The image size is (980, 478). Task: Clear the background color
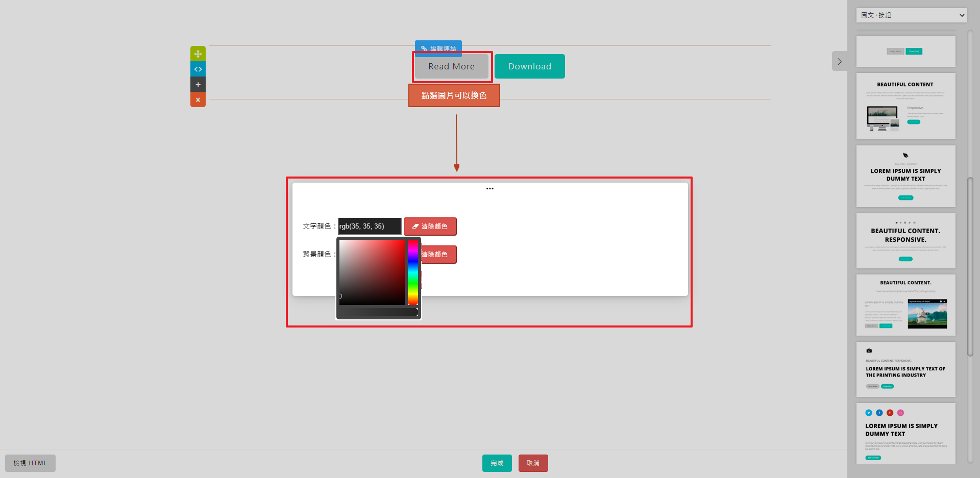[x=437, y=255]
